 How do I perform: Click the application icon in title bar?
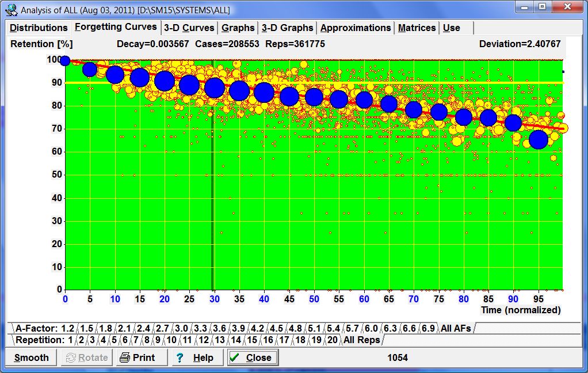(x=11, y=10)
